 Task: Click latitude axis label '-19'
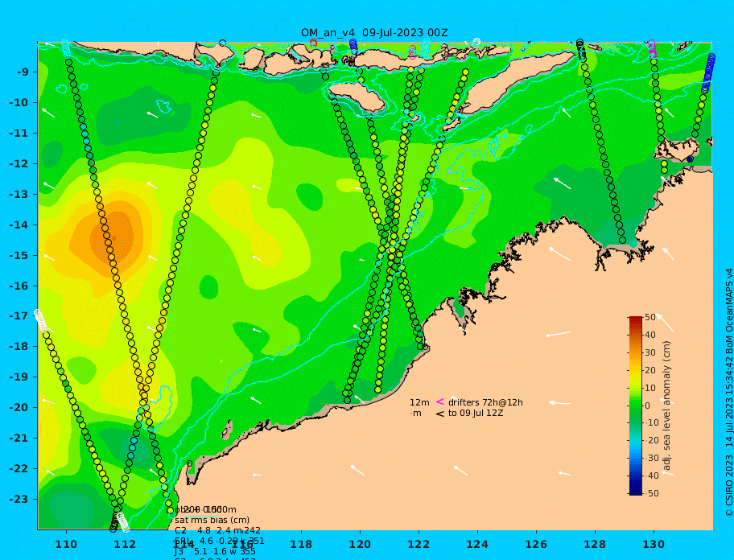[19, 377]
